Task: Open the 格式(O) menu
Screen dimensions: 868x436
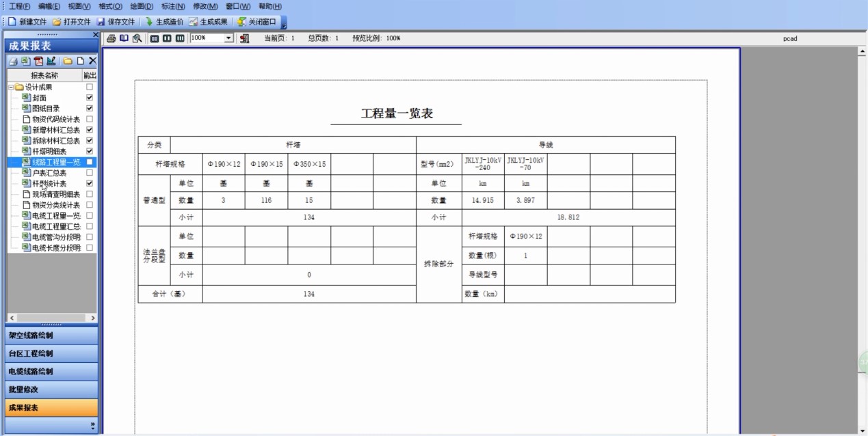Action: 110,6
